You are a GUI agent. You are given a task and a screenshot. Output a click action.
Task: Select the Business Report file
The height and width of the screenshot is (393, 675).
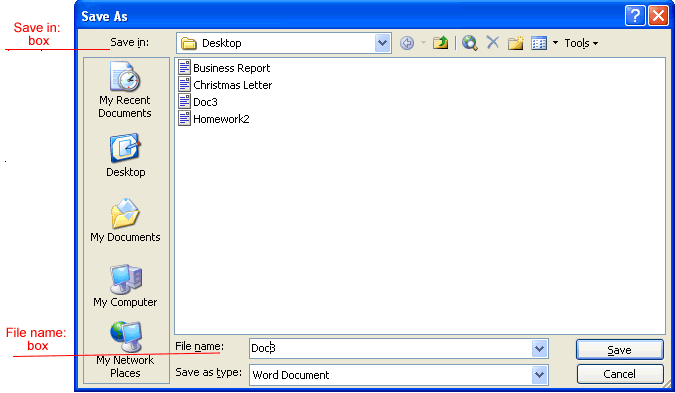point(224,68)
